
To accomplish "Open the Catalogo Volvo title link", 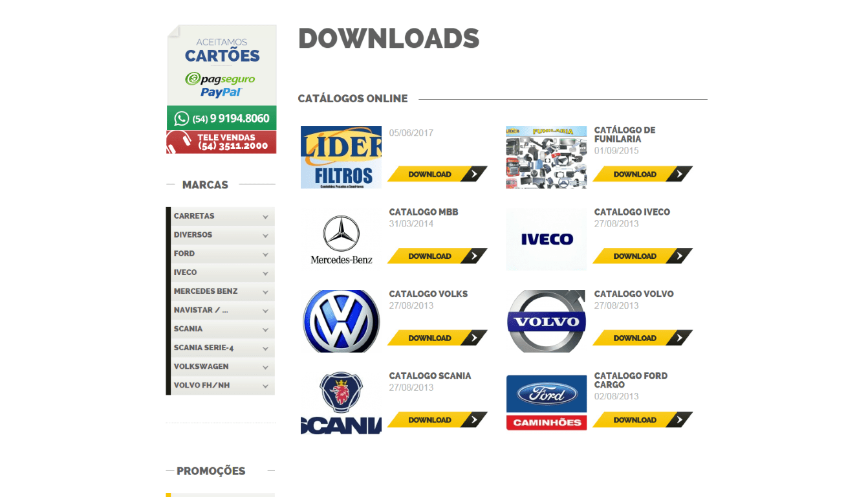I will point(634,294).
